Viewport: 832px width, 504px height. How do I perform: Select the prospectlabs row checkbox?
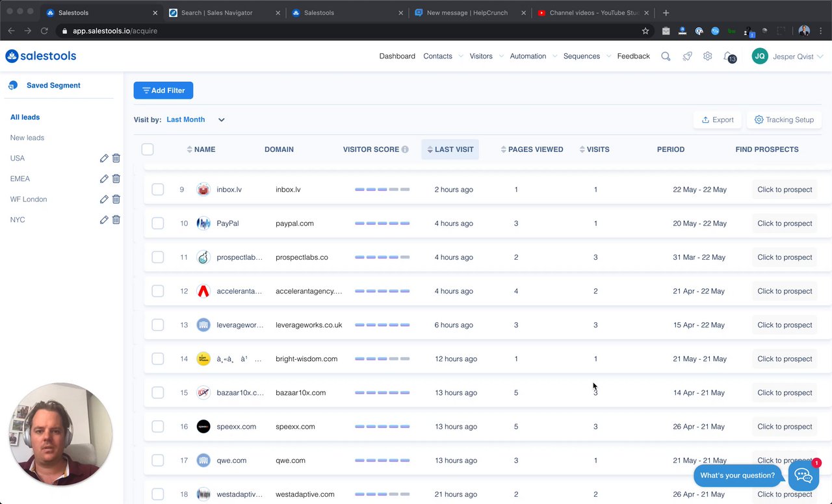(158, 257)
